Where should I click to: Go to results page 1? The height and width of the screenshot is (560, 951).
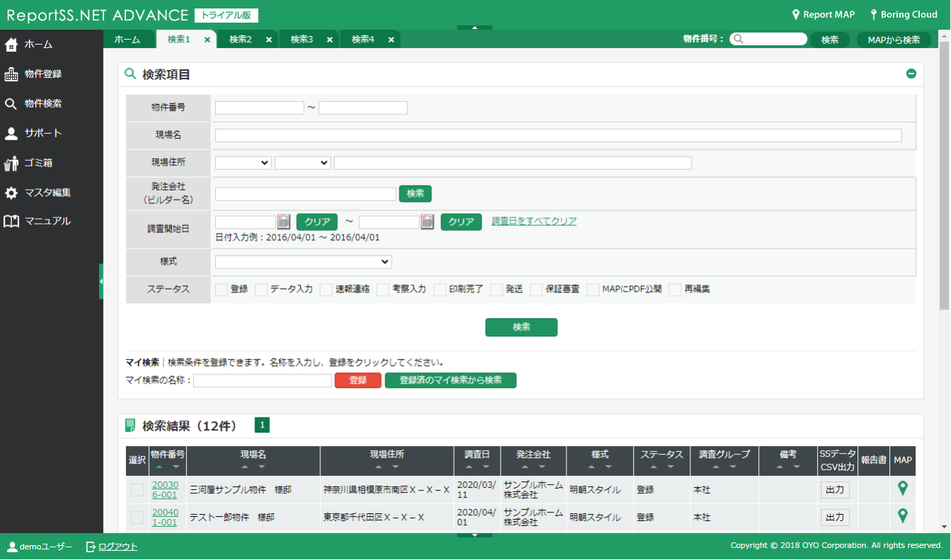click(262, 425)
